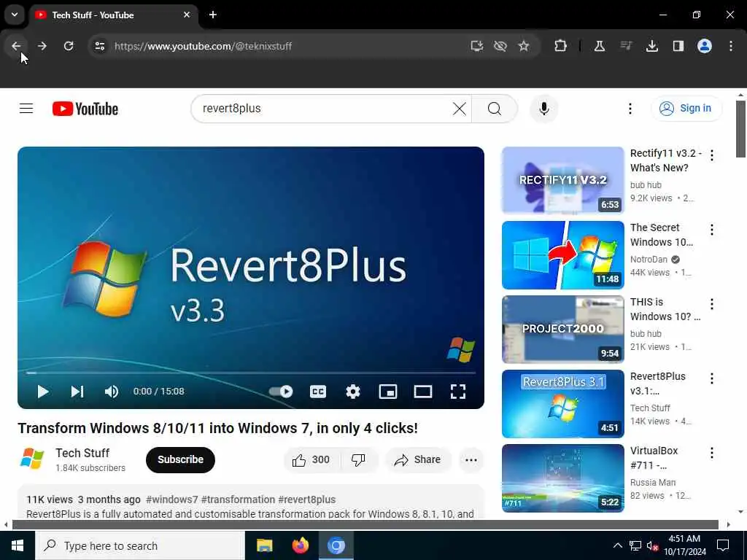Reload the current page
Screen dimensions: 747x560
69,46
